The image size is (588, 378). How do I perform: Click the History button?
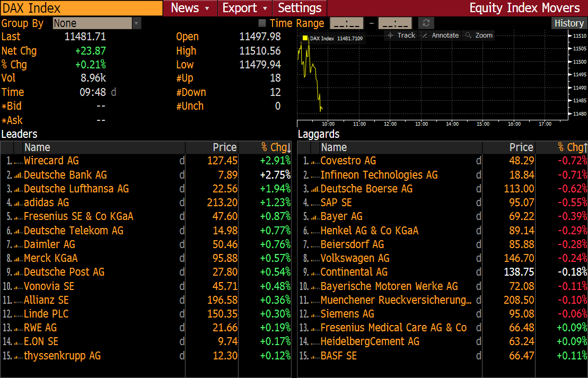[568, 23]
